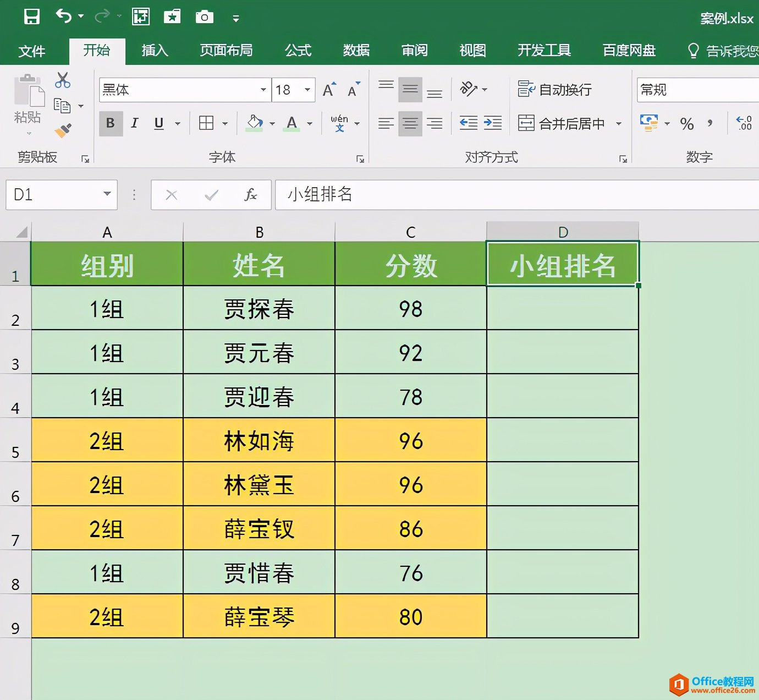This screenshot has width=759, height=700.
Task: Toggle Underline formatting
Action: coord(159,123)
